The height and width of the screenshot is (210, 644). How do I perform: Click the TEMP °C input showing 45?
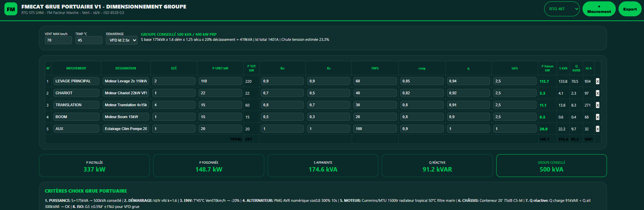click(x=89, y=40)
